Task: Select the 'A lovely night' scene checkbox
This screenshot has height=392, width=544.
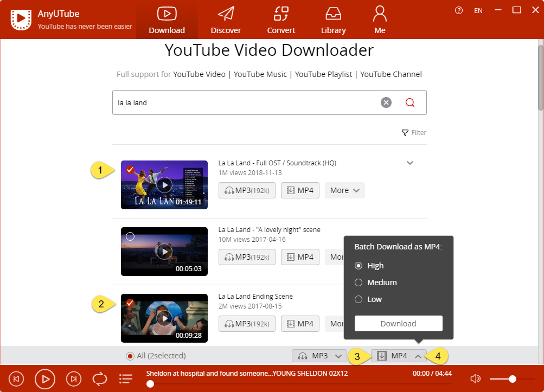Action: coord(130,236)
